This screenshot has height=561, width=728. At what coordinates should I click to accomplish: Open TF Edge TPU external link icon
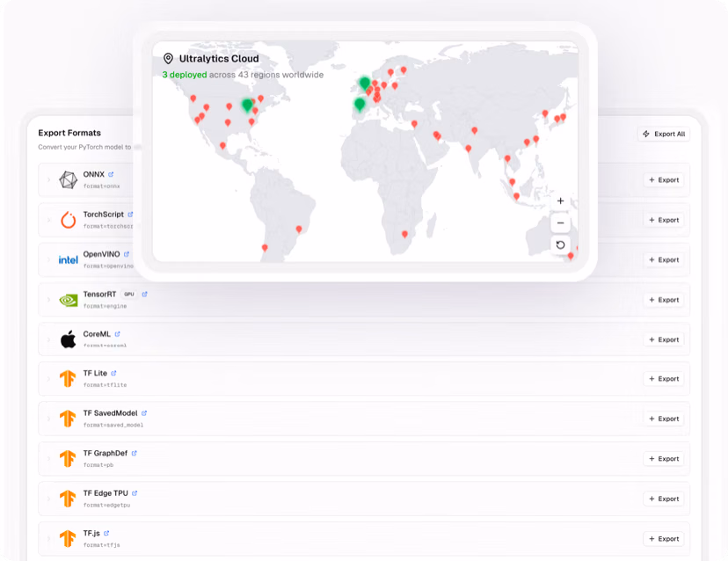(135, 493)
